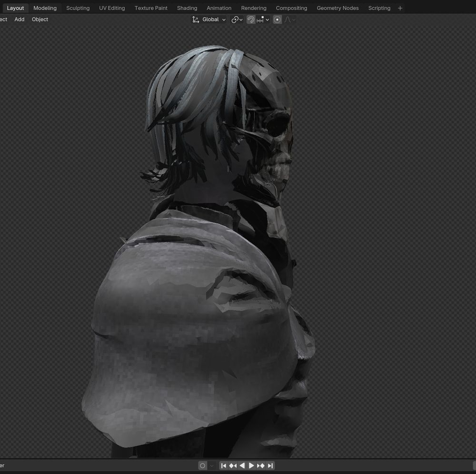
Task: Open the Modeling workspace tab
Action: [45, 8]
